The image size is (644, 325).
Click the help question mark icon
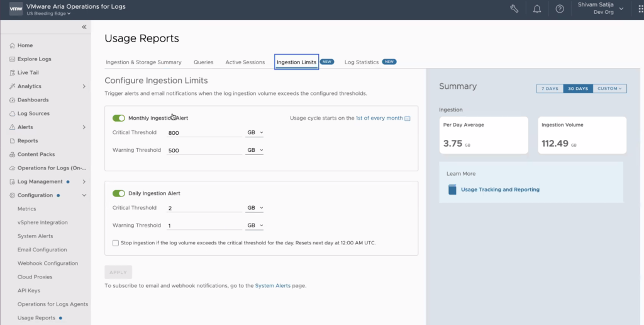[560, 9]
